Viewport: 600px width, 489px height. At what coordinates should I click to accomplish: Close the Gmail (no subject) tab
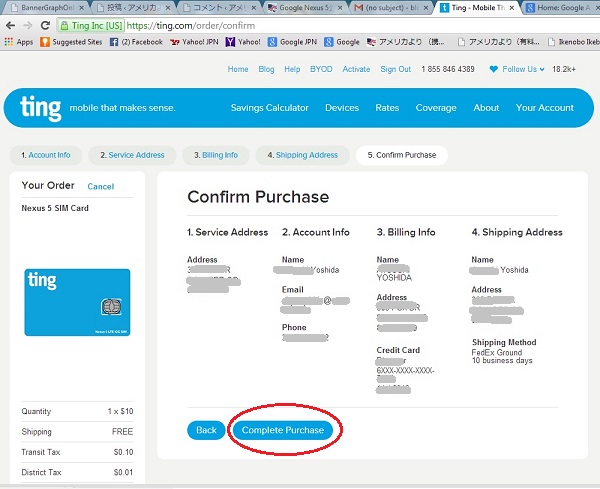427,8
